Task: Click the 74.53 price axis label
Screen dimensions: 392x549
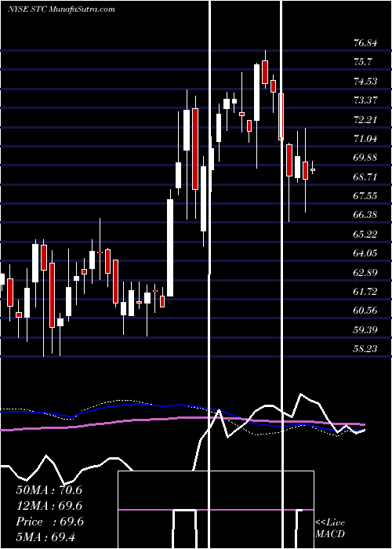Action: (x=365, y=82)
